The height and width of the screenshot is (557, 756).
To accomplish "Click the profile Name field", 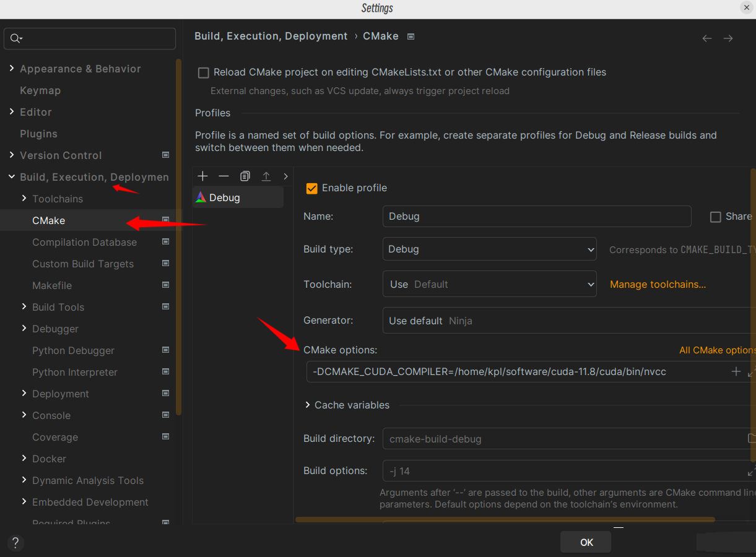I will tap(537, 217).
